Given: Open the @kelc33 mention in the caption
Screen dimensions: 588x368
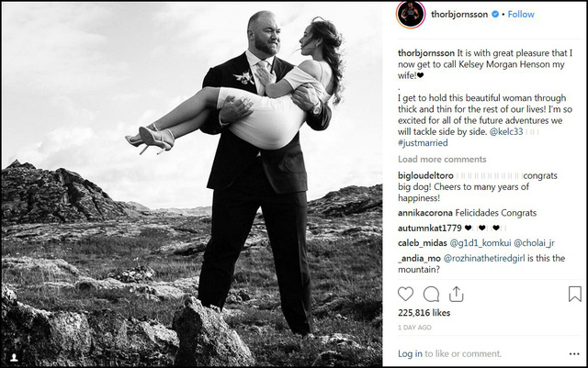Looking at the screenshot, I should click(506, 131).
